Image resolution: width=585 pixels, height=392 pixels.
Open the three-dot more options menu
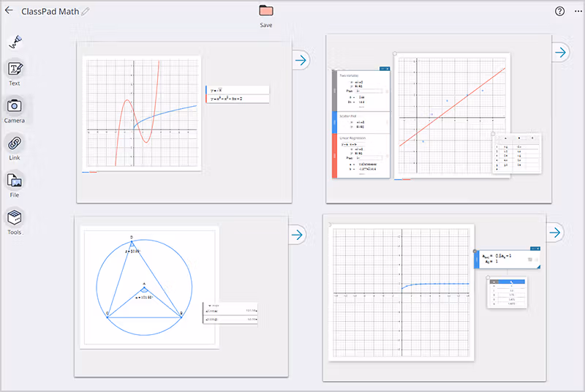pos(578,11)
